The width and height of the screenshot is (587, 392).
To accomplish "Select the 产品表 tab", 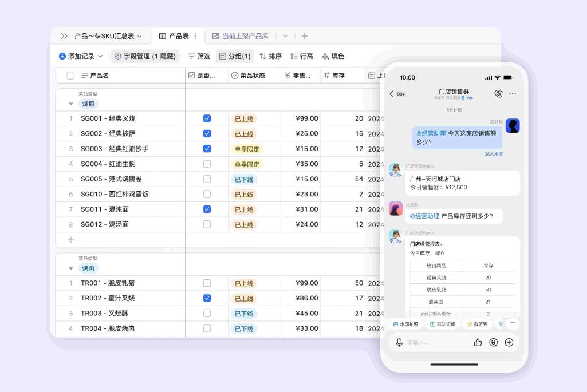I will pos(174,36).
